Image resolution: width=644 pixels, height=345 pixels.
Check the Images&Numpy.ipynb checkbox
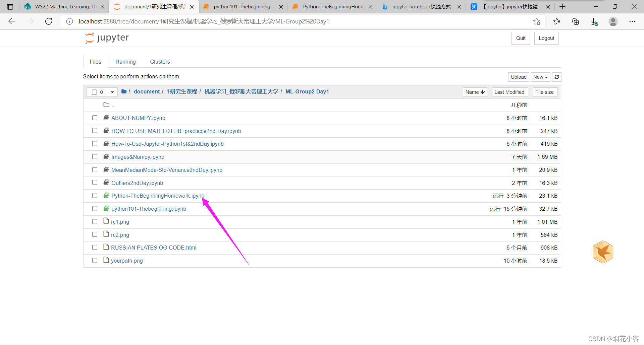pyautogui.click(x=95, y=156)
